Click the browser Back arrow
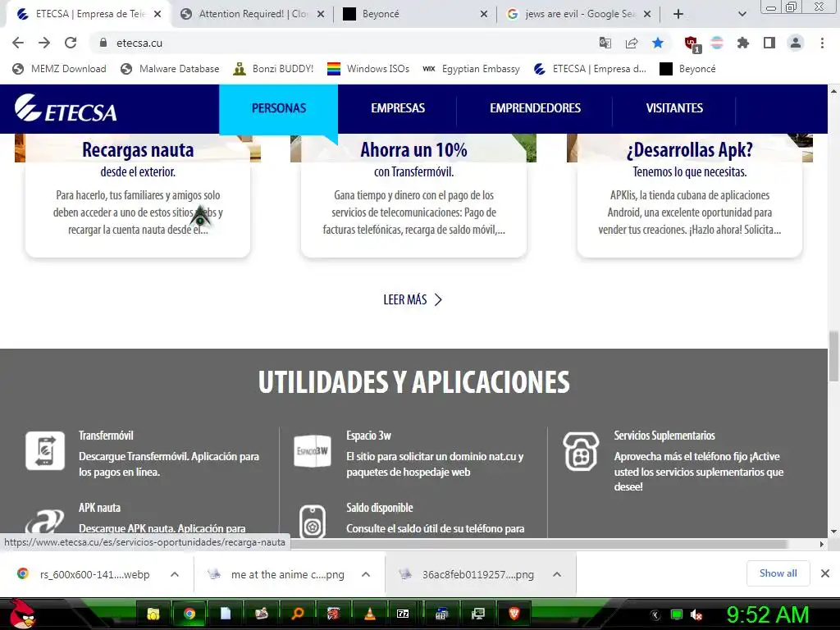The image size is (840, 630). [x=18, y=43]
